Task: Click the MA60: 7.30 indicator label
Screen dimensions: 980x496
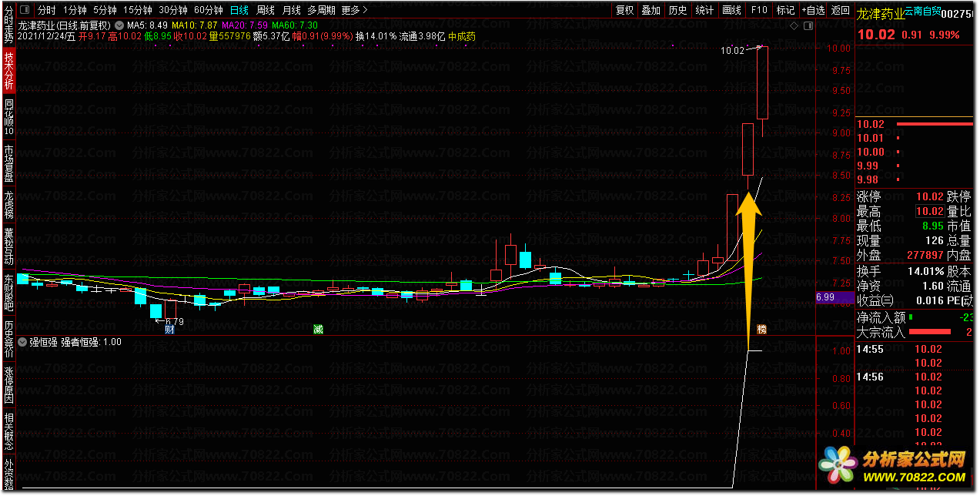Action: [294, 25]
